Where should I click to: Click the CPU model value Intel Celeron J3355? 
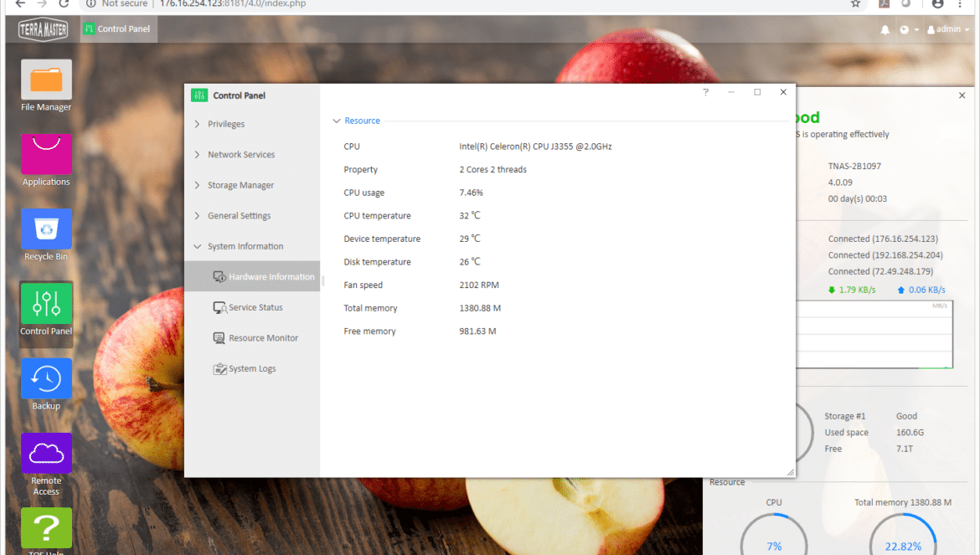click(535, 146)
